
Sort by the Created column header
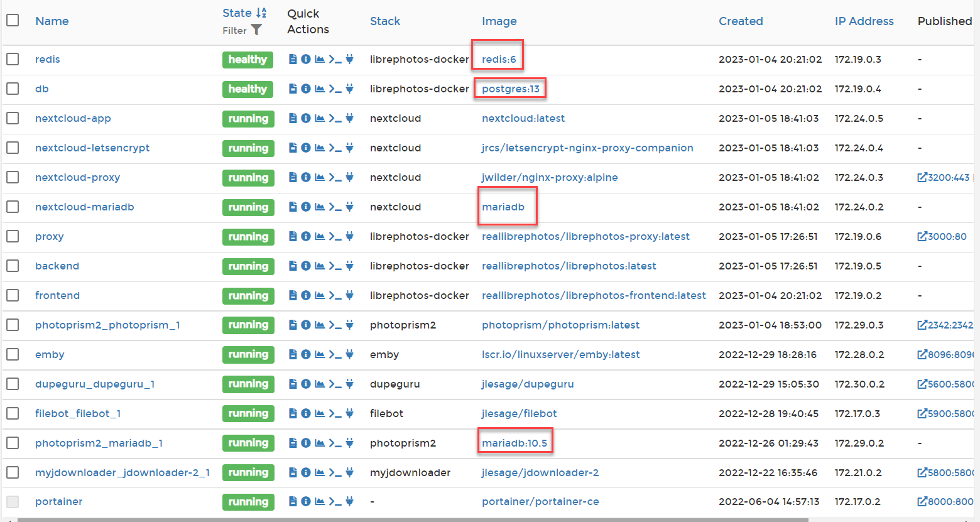(741, 21)
